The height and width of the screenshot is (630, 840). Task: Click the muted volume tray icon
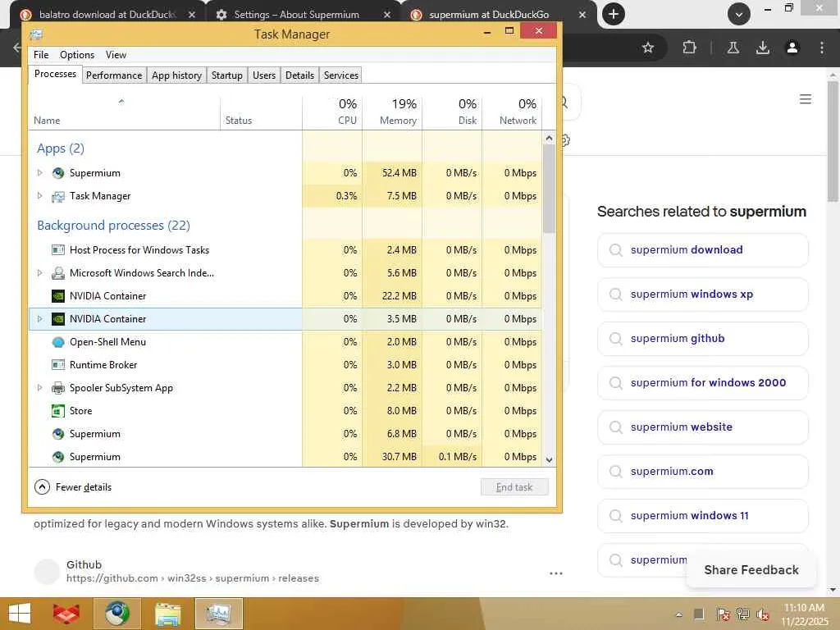pos(763,614)
